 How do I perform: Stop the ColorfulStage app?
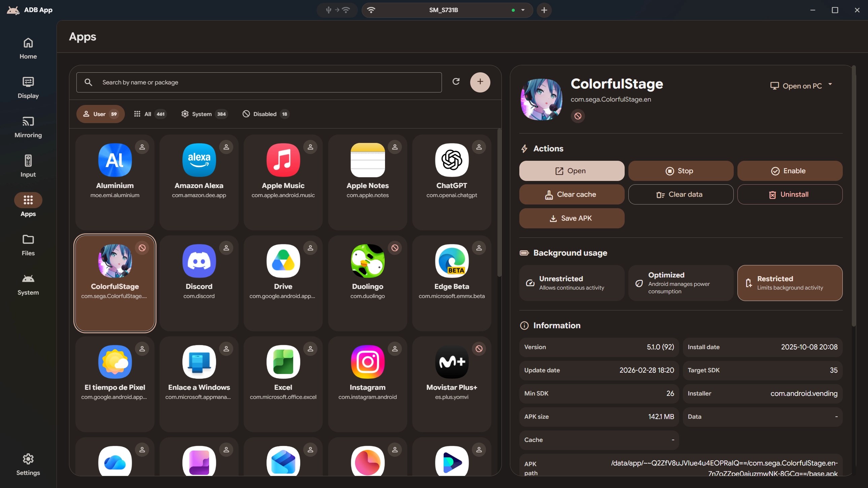[x=681, y=171]
